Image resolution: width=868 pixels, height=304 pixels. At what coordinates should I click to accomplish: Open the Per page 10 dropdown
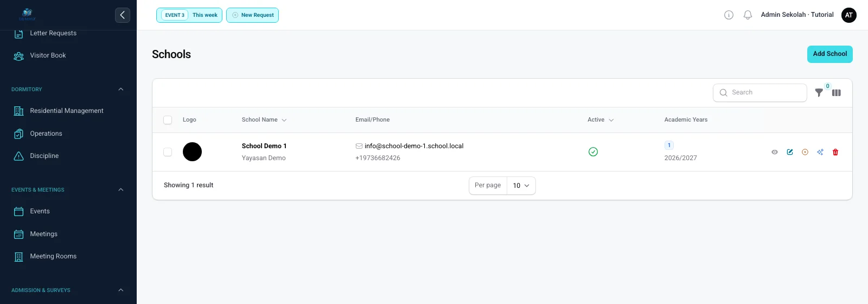pos(521,186)
